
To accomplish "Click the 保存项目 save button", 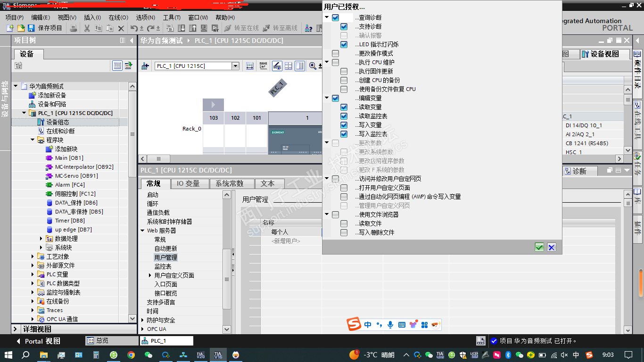I will pos(45,28).
